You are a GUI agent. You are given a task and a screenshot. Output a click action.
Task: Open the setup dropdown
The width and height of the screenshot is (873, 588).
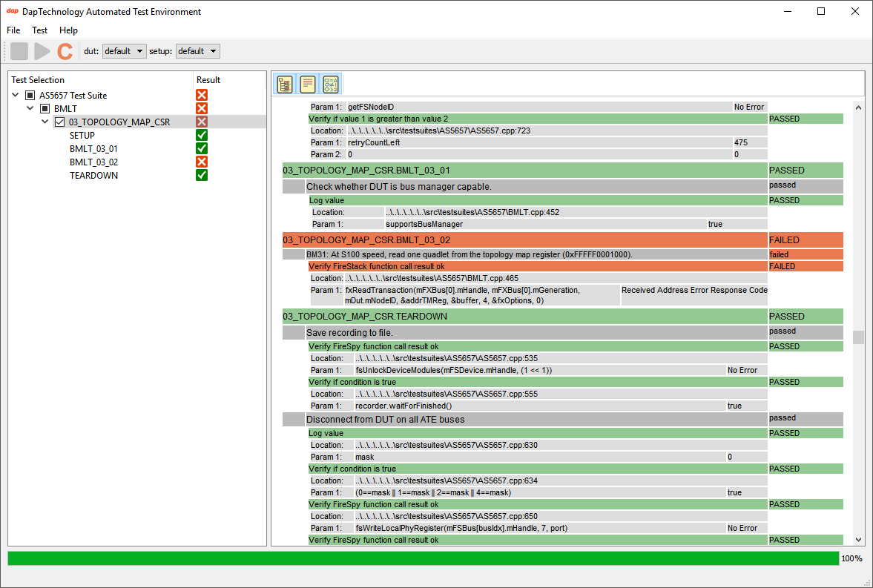[x=197, y=51]
